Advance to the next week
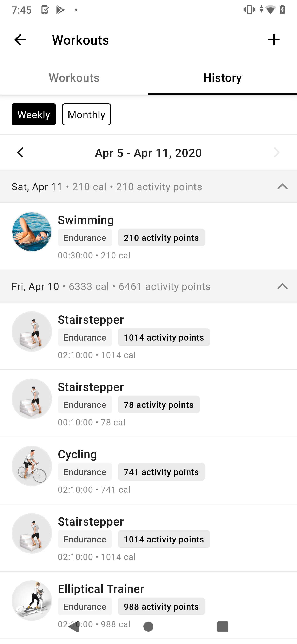Screen dimensions: 297x644 (x=277, y=152)
